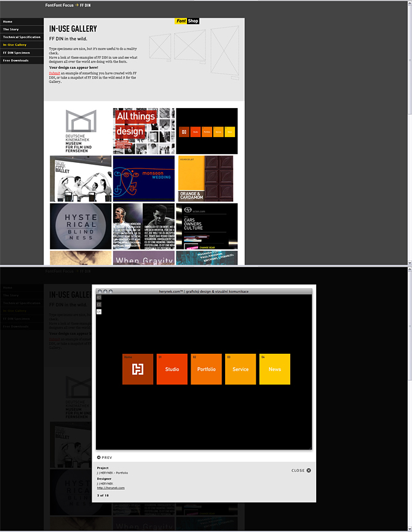Open the Orange & Cardamom chocolate thumbnail
Image resolution: width=412 pixels, height=532 pixels.
206,178
